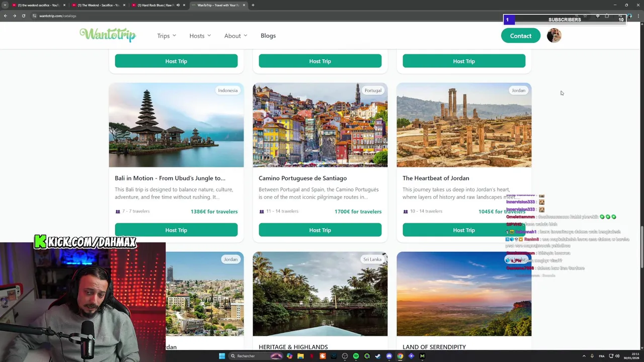644x362 pixels.
Task: Open the Blogs page
Action: pyautogui.click(x=268, y=36)
